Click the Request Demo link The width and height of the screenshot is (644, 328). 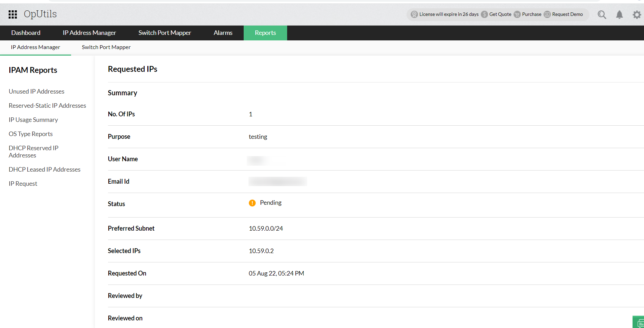(x=567, y=14)
